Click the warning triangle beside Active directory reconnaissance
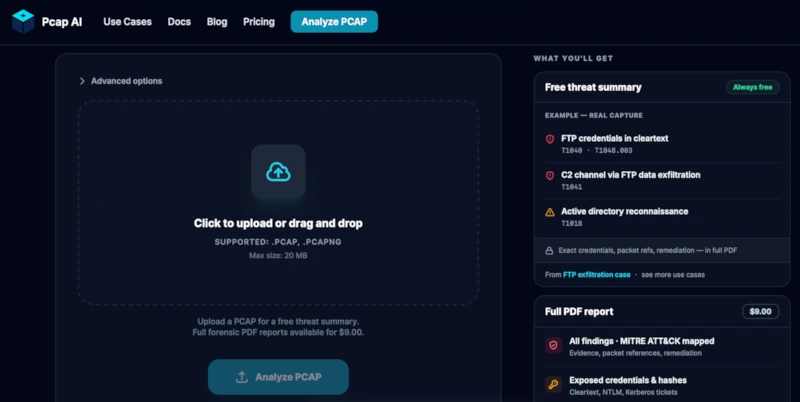Screen dimensions: 800x402 pyautogui.click(x=550, y=212)
